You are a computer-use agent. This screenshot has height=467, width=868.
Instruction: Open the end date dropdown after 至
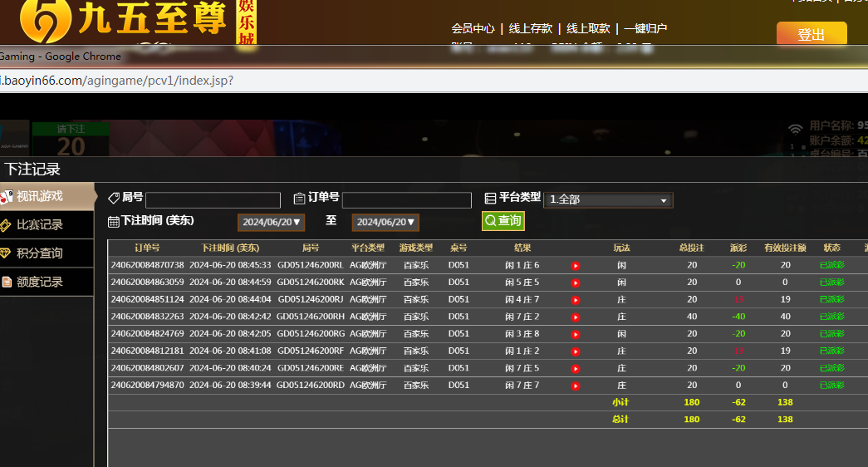coord(385,222)
